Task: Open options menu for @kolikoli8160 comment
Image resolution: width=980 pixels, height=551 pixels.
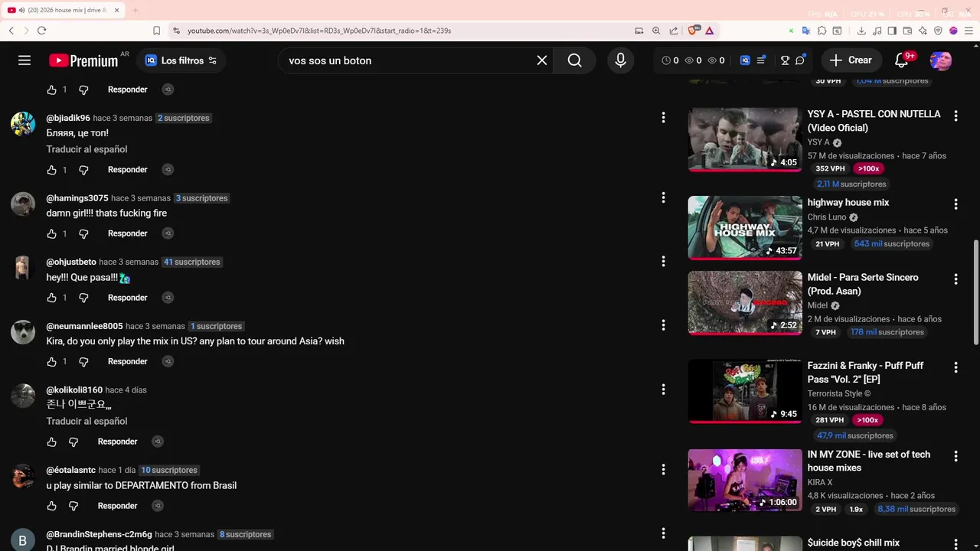Action: [x=663, y=390]
